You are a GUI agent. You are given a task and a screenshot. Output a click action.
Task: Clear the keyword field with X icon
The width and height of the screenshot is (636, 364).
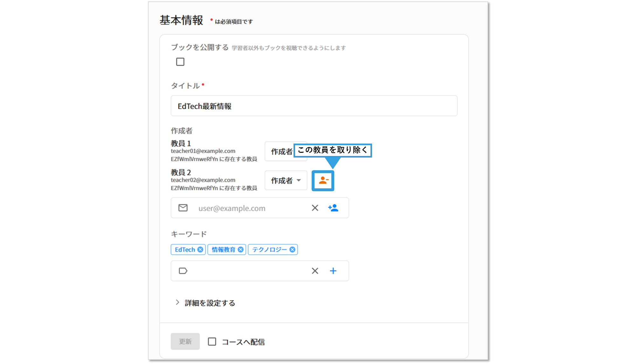click(315, 271)
